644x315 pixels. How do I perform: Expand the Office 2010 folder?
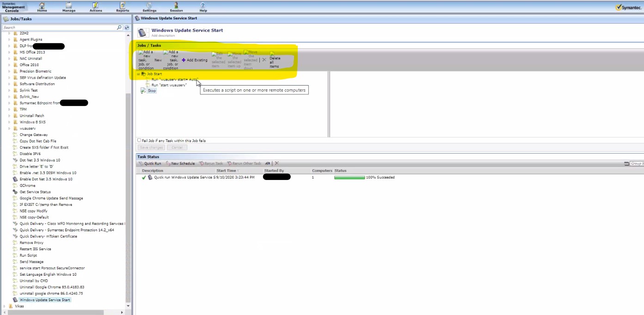click(x=9, y=65)
